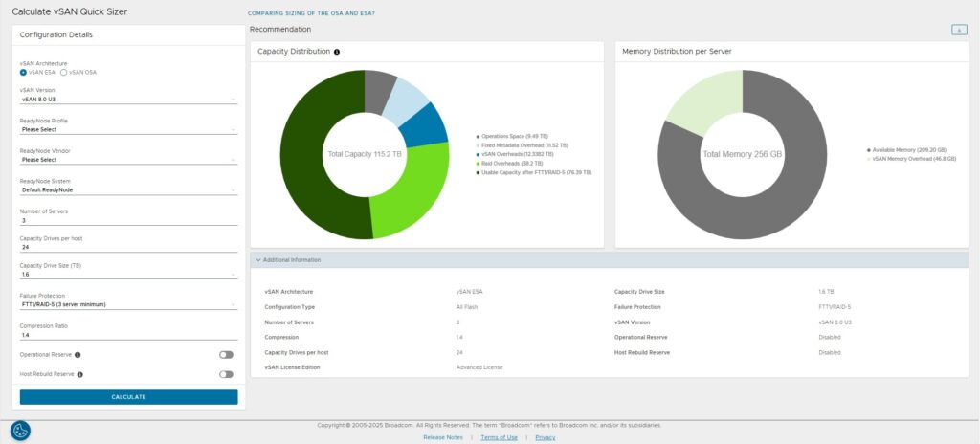Click the Capacity Drives per host field
Screen dimensions: 980x444
click(x=129, y=247)
